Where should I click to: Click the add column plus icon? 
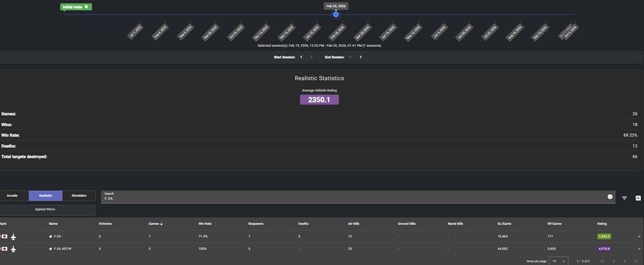coord(638,198)
